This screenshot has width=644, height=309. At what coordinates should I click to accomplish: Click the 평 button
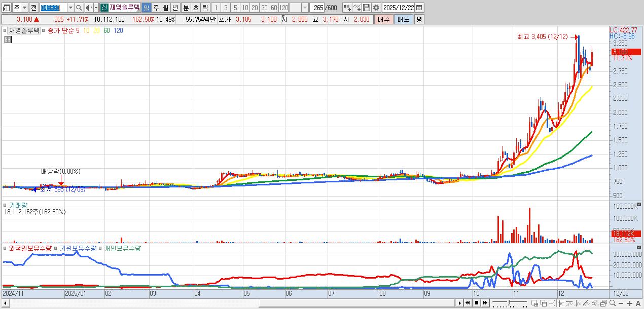(x=419, y=19)
